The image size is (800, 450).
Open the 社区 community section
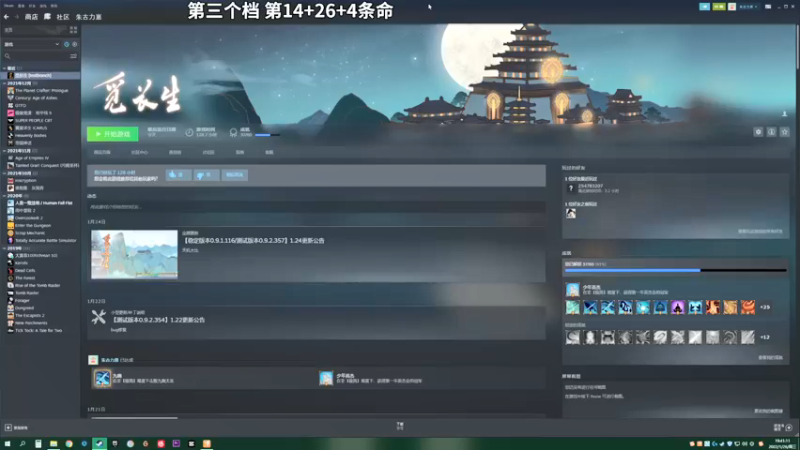63,17
